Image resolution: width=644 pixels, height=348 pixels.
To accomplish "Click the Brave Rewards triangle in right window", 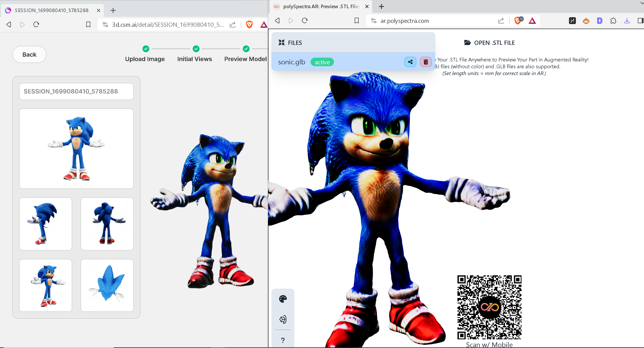I will pos(532,21).
